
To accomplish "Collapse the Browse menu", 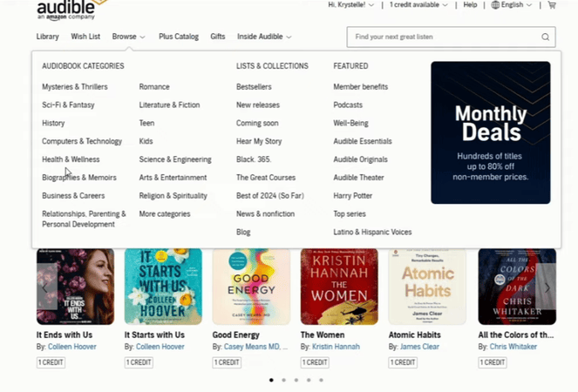I will click(129, 37).
